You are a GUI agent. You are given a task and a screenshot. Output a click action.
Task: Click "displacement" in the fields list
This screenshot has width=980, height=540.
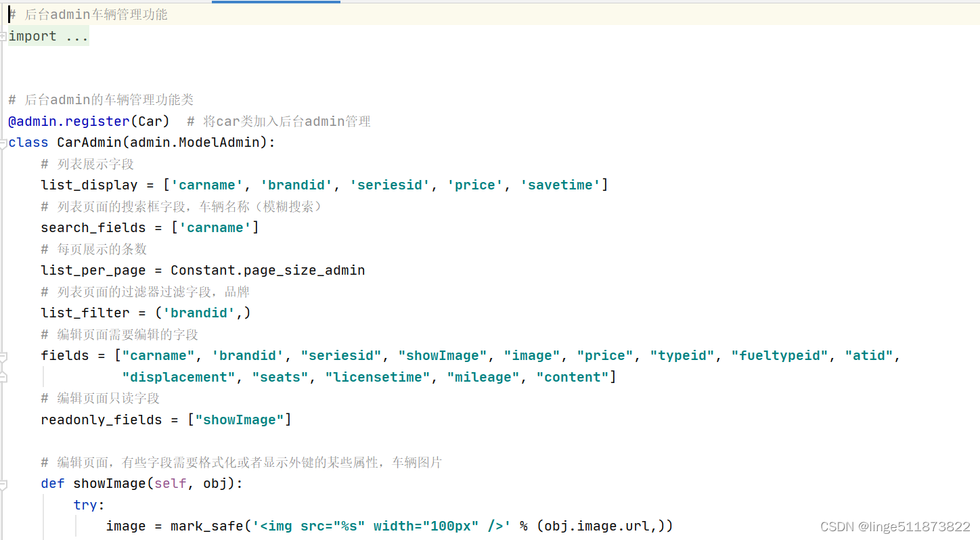point(179,378)
